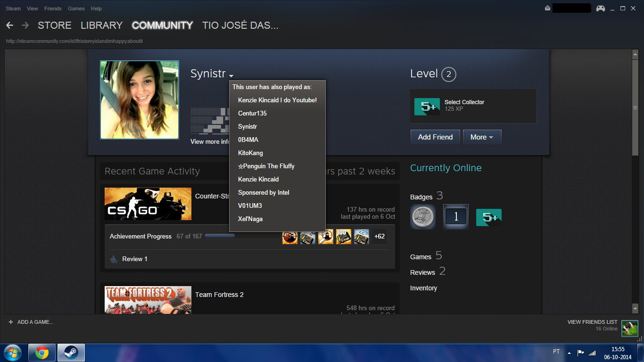Click the thumbs-up review icon

(114, 259)
